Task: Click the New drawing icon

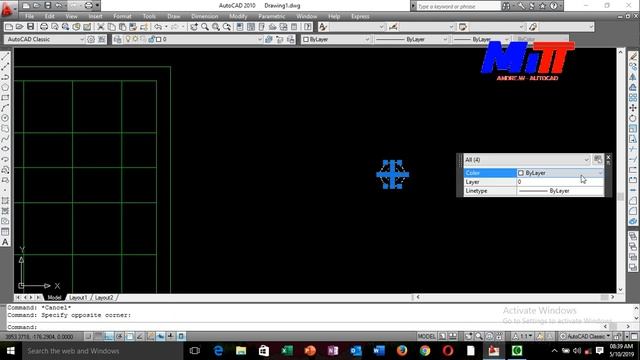Action: (9, 27)
